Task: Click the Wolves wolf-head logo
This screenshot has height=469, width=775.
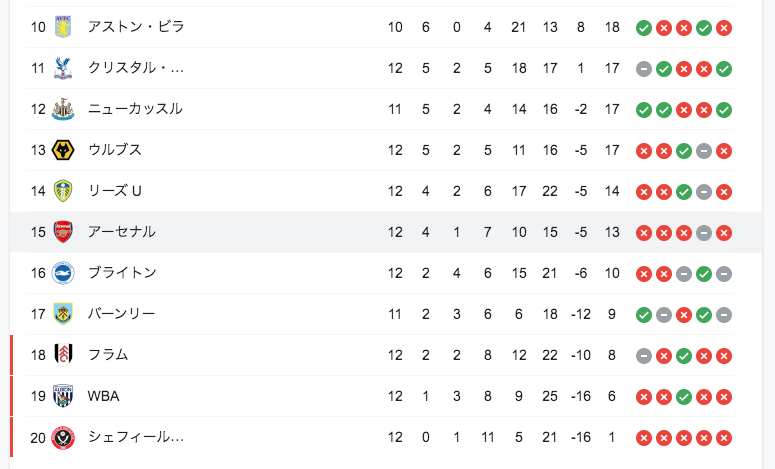Action: 63,150
